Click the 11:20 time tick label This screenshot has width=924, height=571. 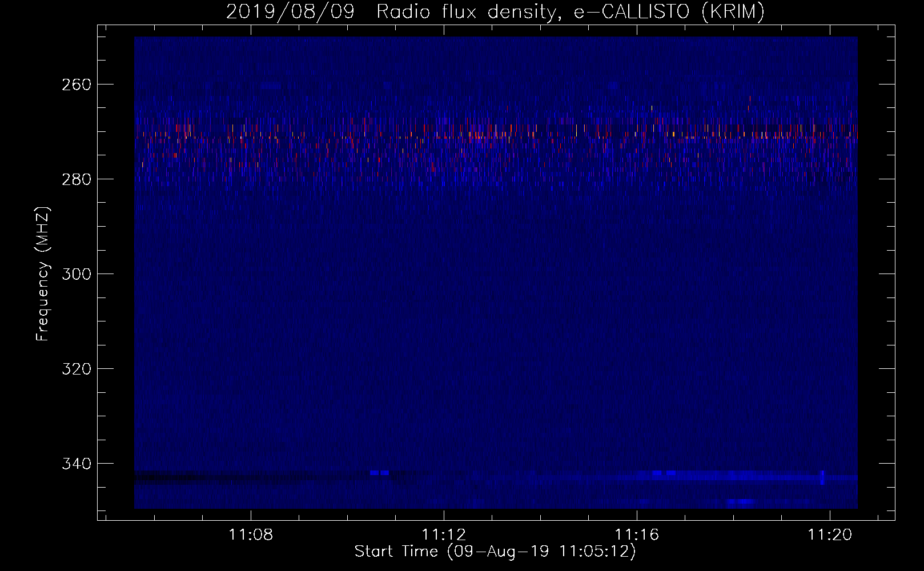830,534
